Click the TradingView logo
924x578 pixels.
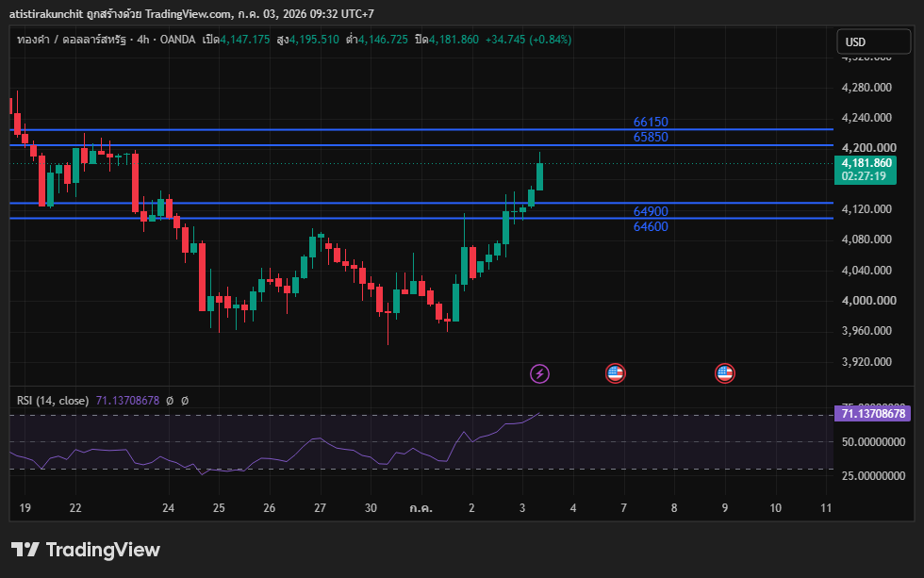pos(86,550)
